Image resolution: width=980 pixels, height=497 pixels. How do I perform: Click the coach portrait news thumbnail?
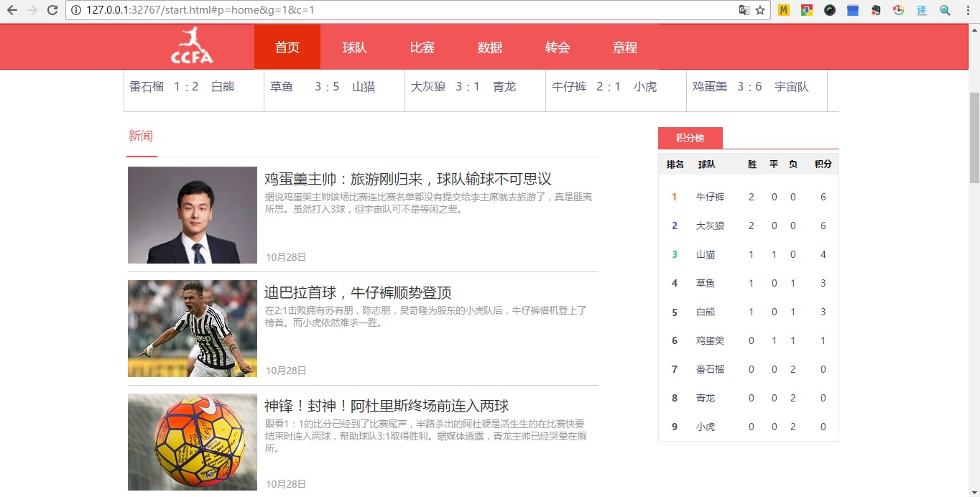[x=193, y=215]
